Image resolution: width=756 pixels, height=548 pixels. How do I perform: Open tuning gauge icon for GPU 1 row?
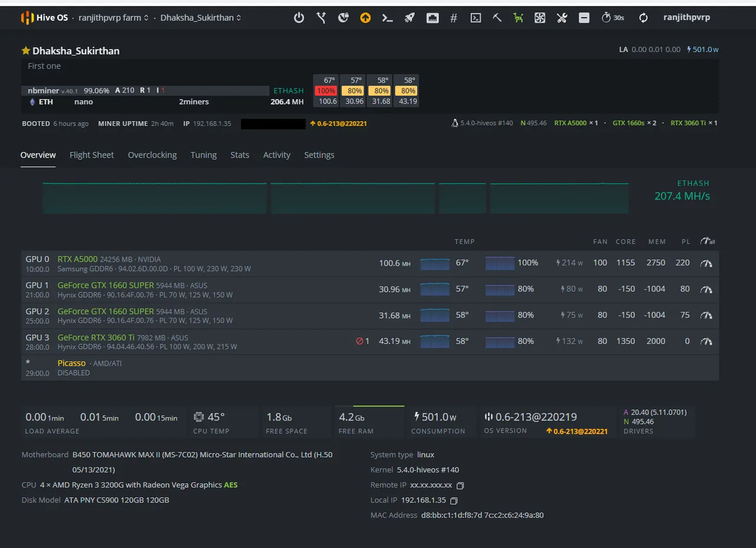coord(706,289)
